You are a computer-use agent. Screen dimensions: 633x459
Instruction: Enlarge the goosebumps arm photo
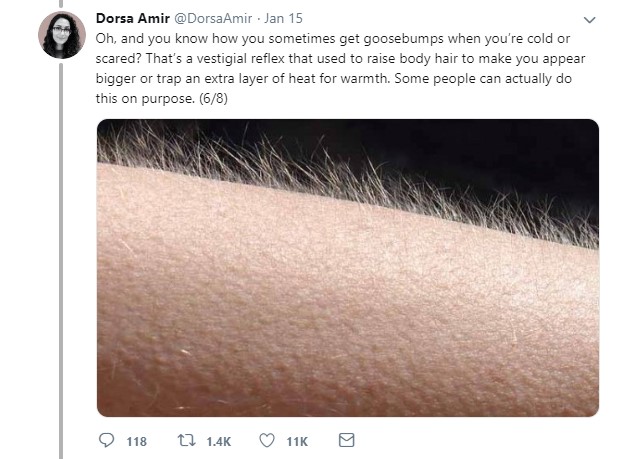coord(348,268)
